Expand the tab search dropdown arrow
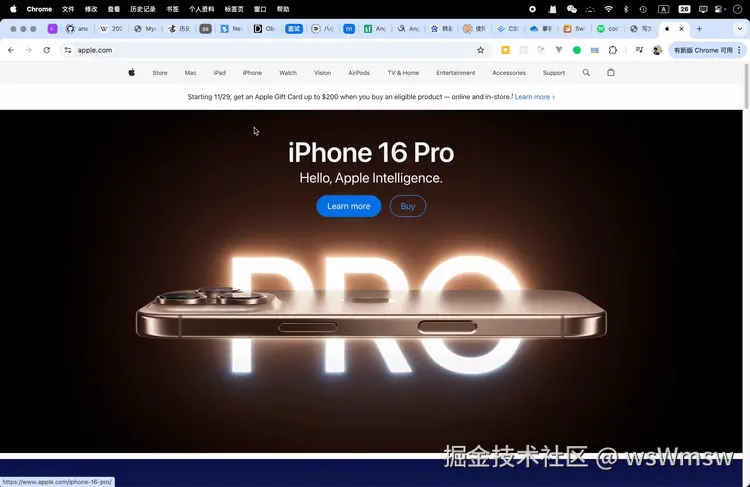 [739, 29]
